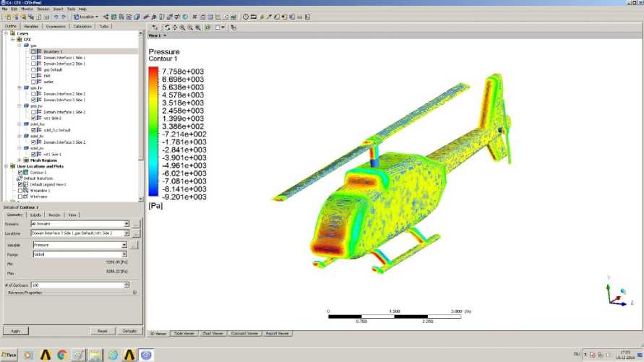
Task: Open the Session menu
Action: point(43,9)
